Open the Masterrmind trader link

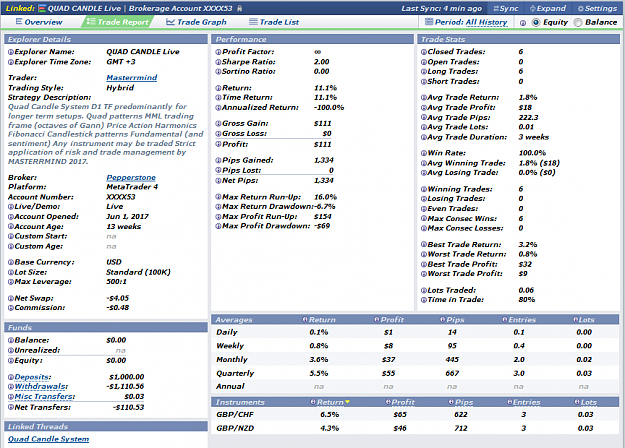pos(132,77)
